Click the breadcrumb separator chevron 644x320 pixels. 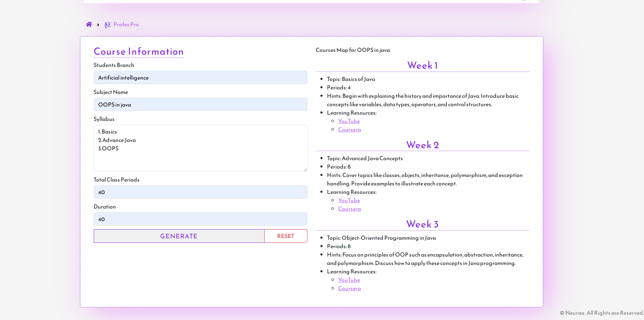[x=98, y=25]
